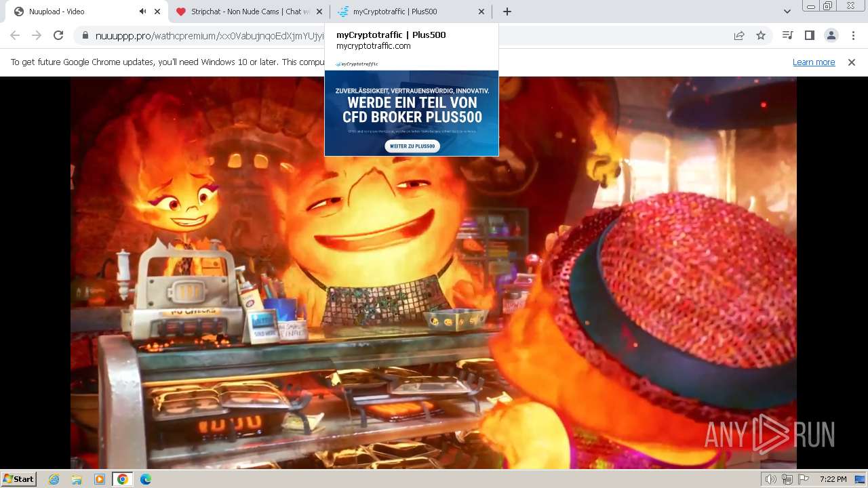This screenshot has height=488, width=868.
Task: Switch to the myCryptotraffic | Plus500 tab
Action: [410, 12]
